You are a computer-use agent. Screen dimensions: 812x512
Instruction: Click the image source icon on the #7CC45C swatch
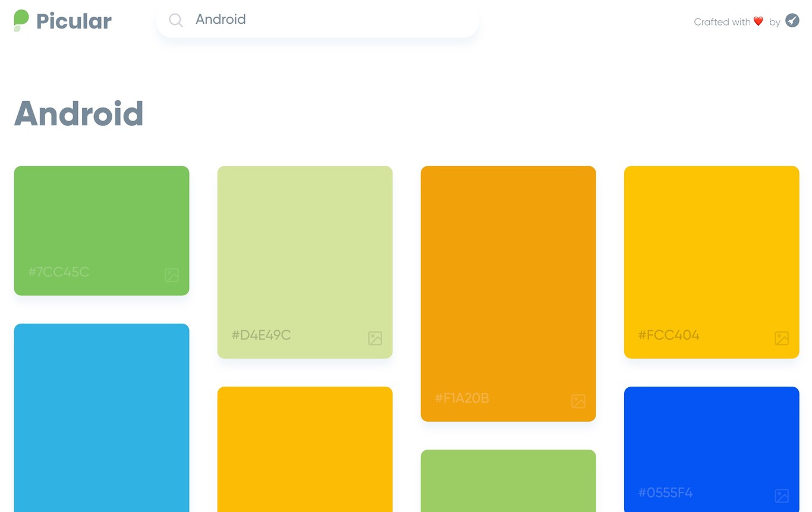pos(172,276)
